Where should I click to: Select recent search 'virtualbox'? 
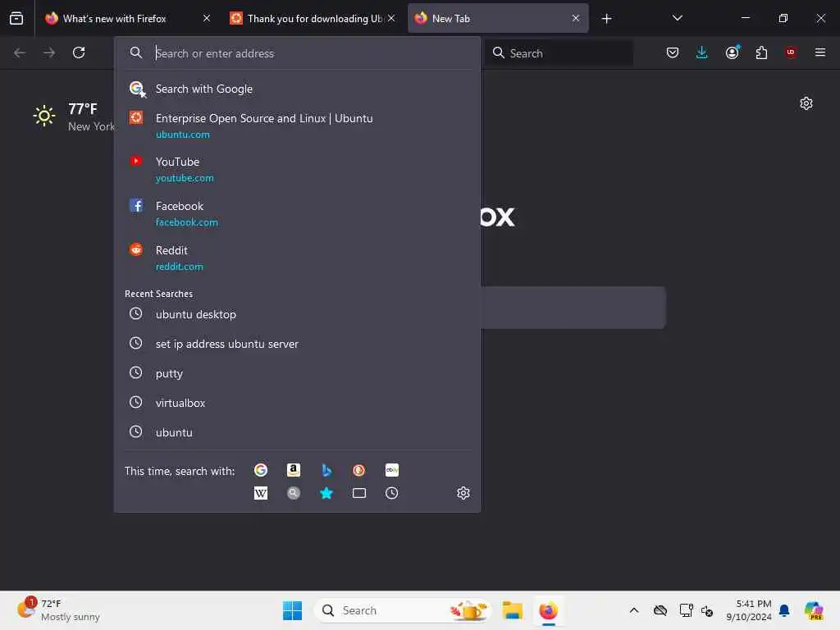click(297, 403)
